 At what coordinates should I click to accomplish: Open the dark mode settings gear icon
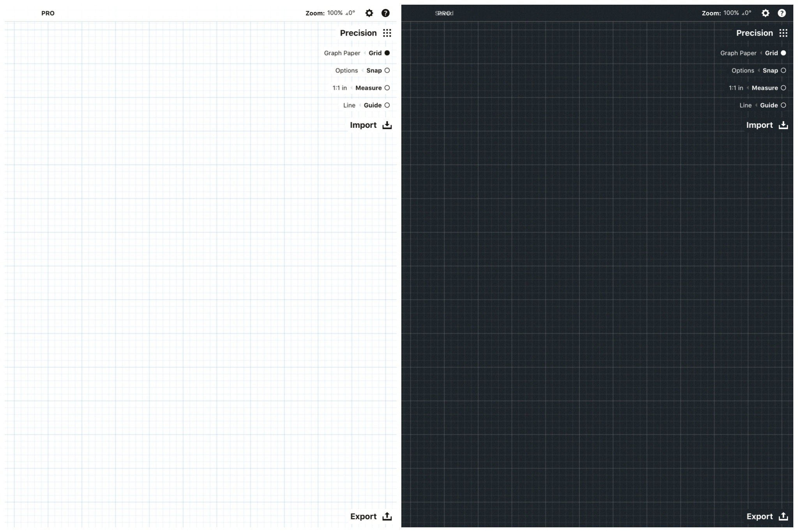click(766, 13)
